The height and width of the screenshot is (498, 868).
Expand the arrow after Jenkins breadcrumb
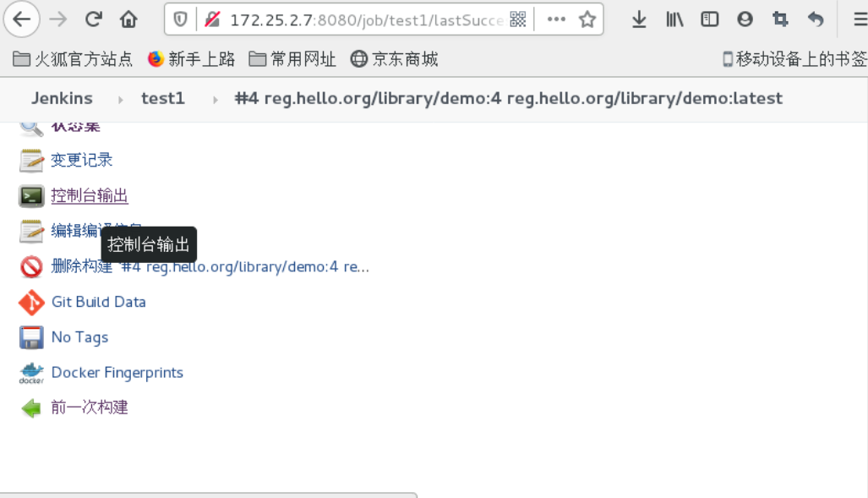tap(120, 100)
